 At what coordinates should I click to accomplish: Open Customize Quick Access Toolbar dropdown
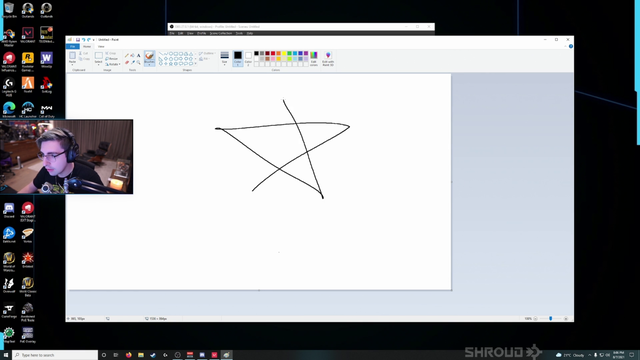[x=93, y=40]
